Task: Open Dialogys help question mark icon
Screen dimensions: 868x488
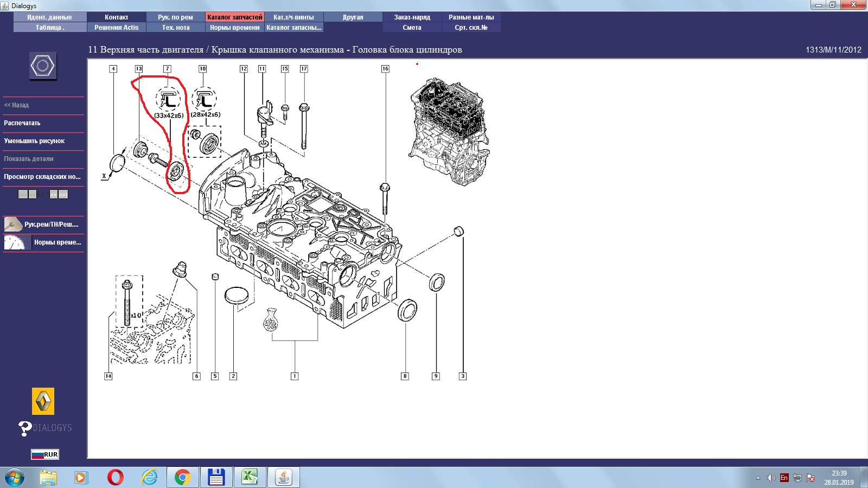Action: [25, 428]
